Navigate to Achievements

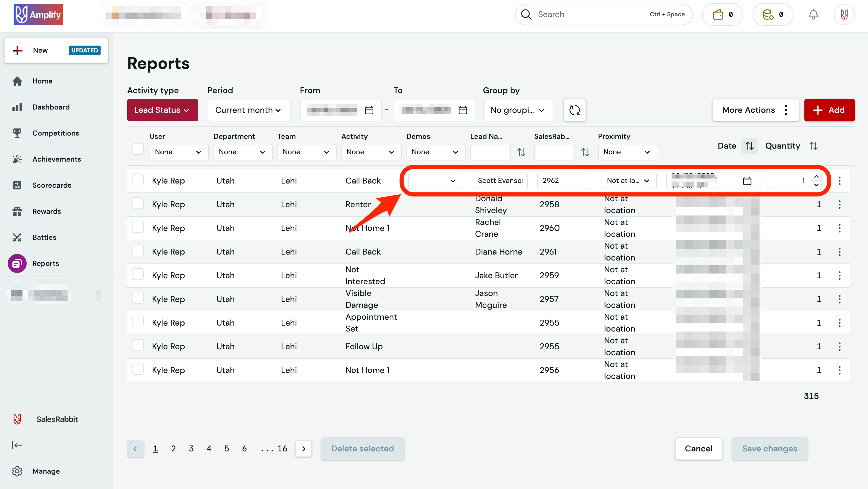(x=57, y=159)
